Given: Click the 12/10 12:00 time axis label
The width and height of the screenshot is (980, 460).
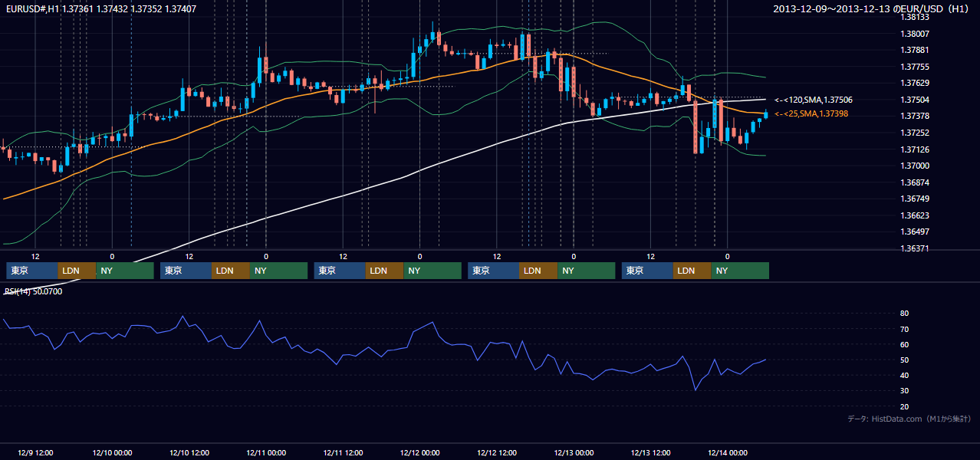Looking at the screenshot, I should (x=189, y=452).
